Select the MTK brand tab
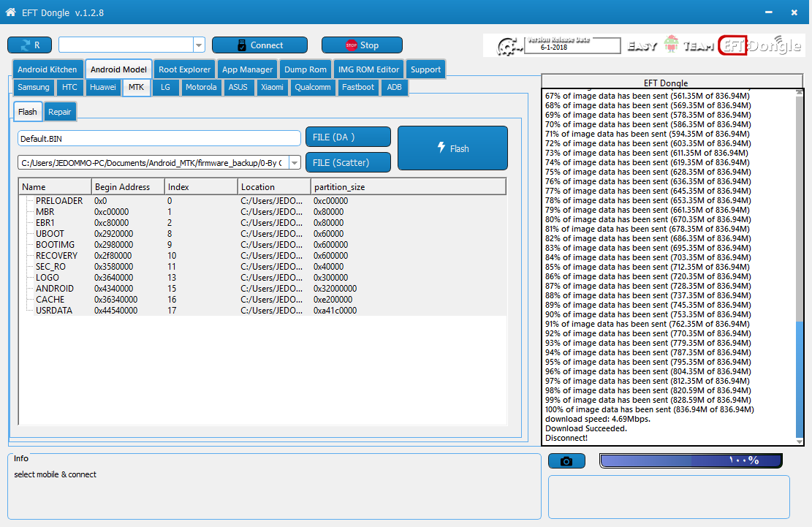Viewport: 812px width, 527px height. coord(136,87)
